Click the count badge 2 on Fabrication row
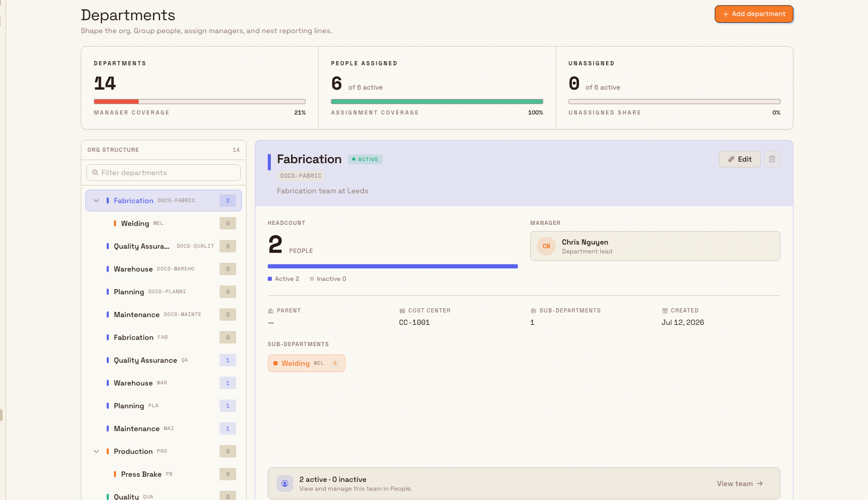 [228, 201]
